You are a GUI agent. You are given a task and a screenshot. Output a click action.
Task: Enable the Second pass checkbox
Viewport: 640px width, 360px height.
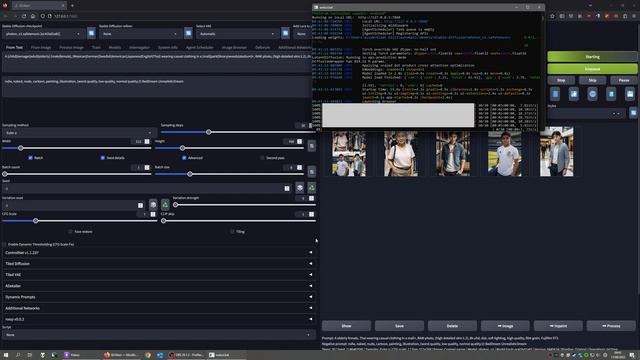262,158
